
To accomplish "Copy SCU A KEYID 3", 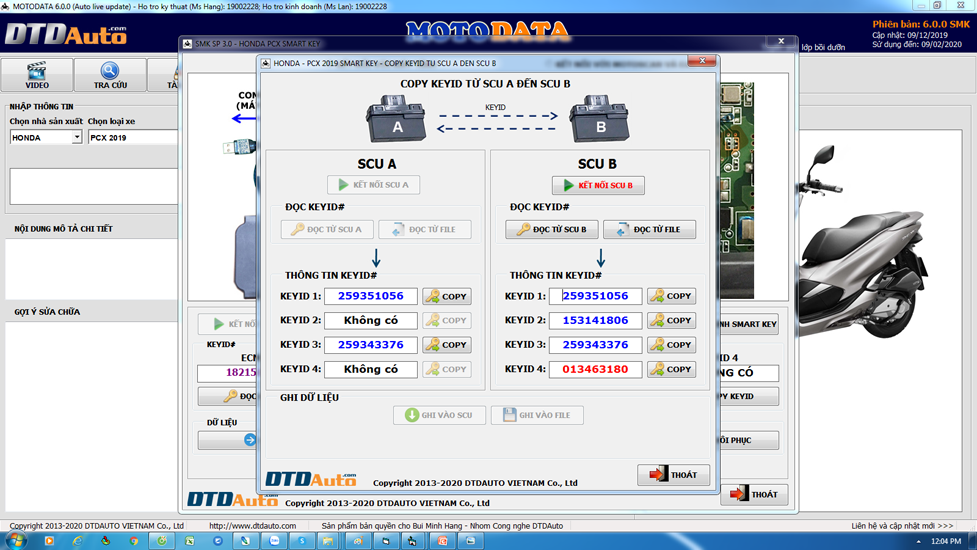I will tap(447, 344).
